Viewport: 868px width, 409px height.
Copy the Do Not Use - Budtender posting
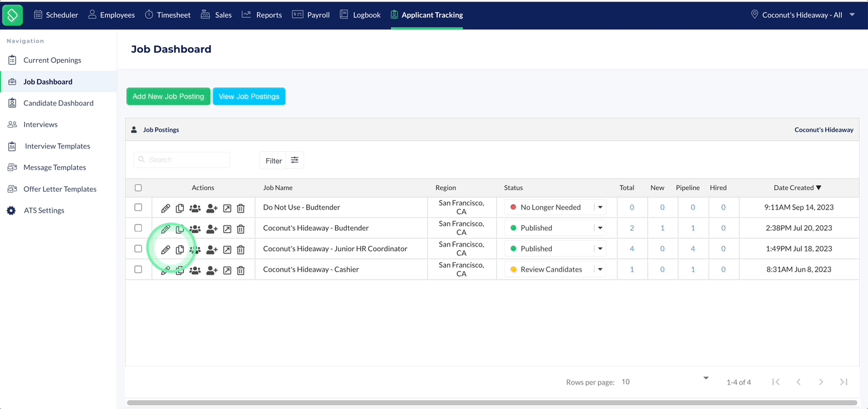(x=180, y=208)
